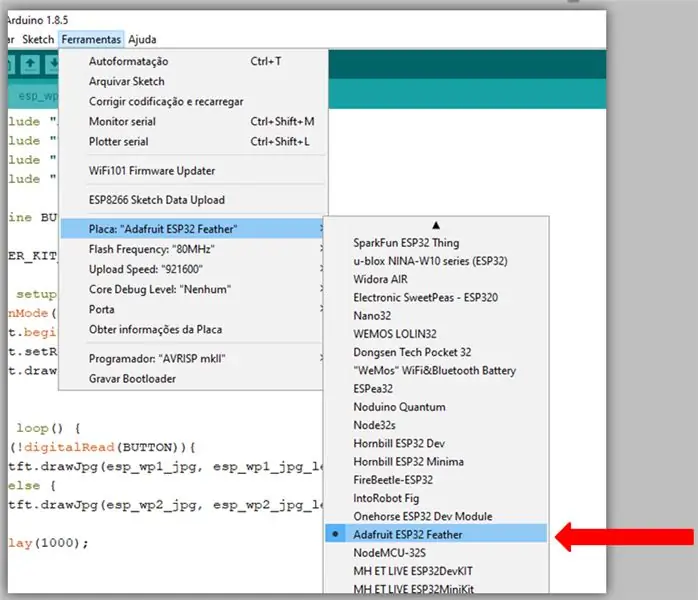This screenshot has height=600, width=698.
Task: Expand the Porta submenu
Action: (193, 309)
